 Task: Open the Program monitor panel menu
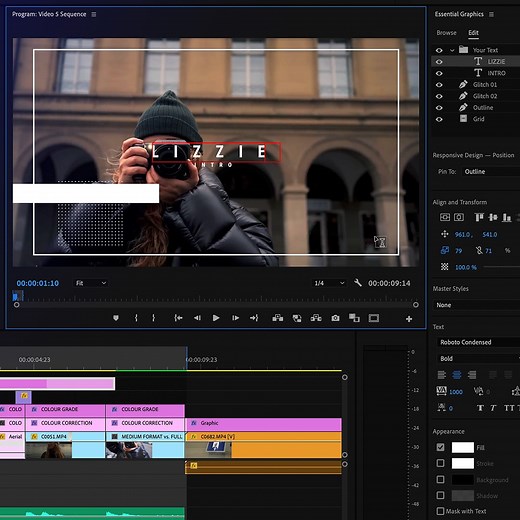pos(94,14)
